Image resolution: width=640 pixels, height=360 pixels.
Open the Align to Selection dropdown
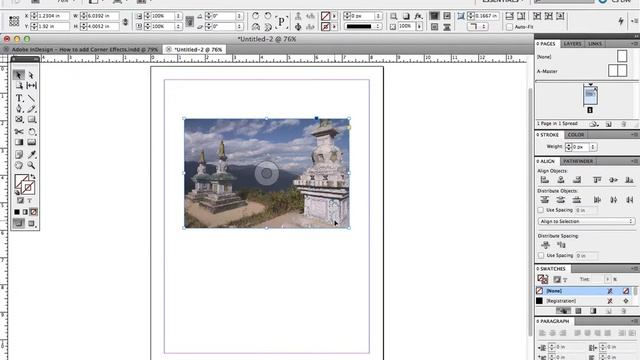586,221
